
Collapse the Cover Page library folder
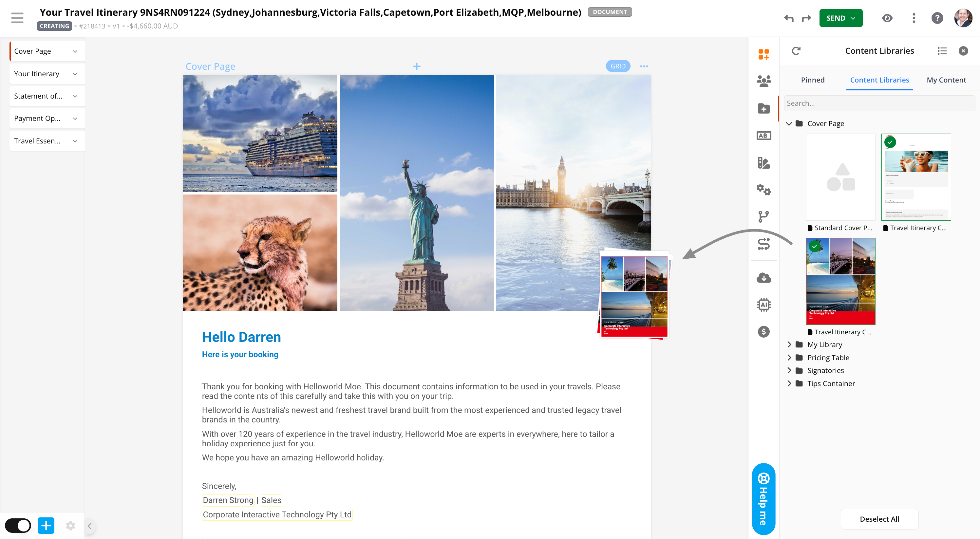coord(789,124)
